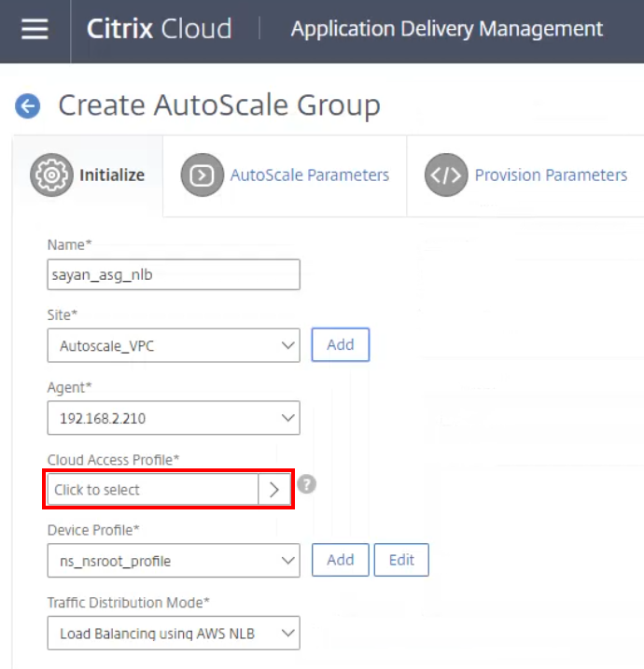Click the AutoScale Parameters arrow icon
The width and height of the screenshot is (644, 669).
[203, 174]
